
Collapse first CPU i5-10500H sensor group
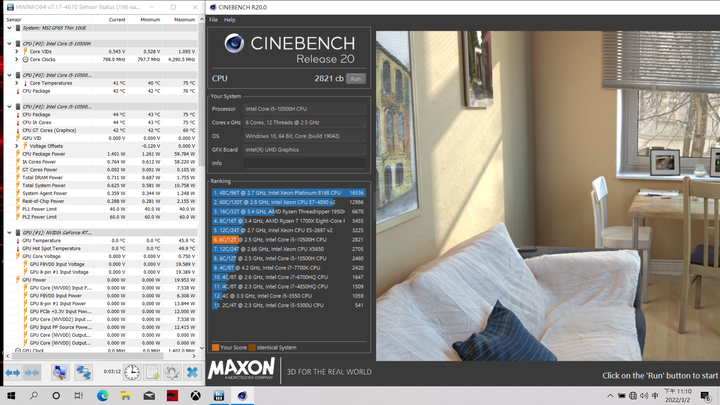(9, 44)
